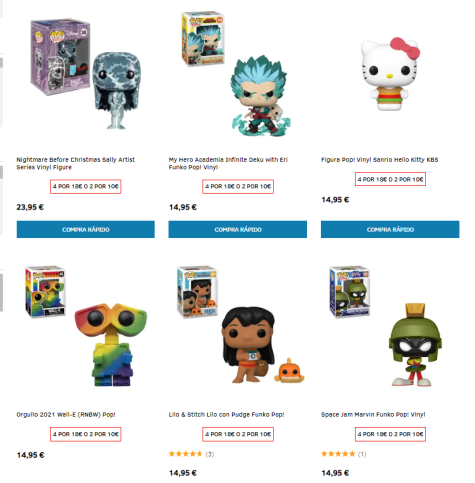This screenshot has width=475, height=483.
Task: Open the Space Jam Marvin figure image
Action: tap(390, 327)
